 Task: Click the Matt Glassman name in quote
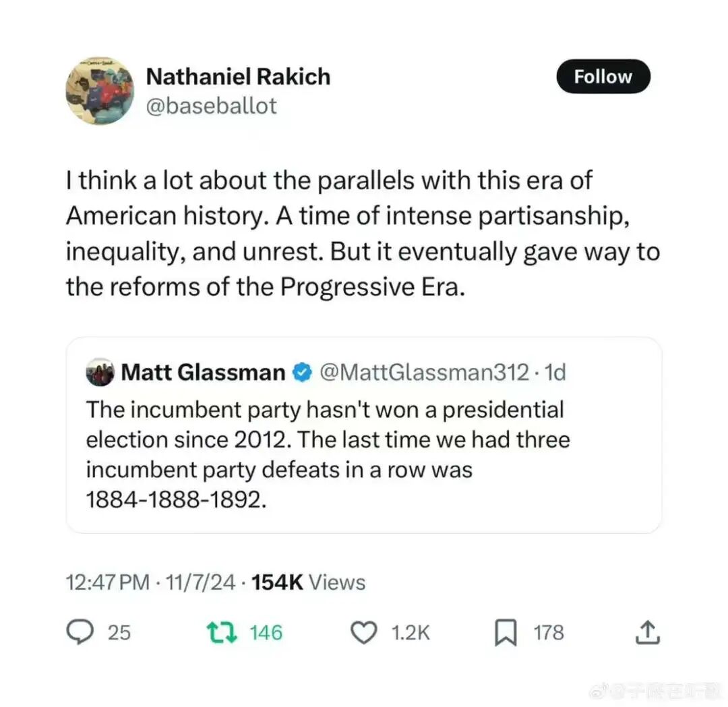(203, 372)
